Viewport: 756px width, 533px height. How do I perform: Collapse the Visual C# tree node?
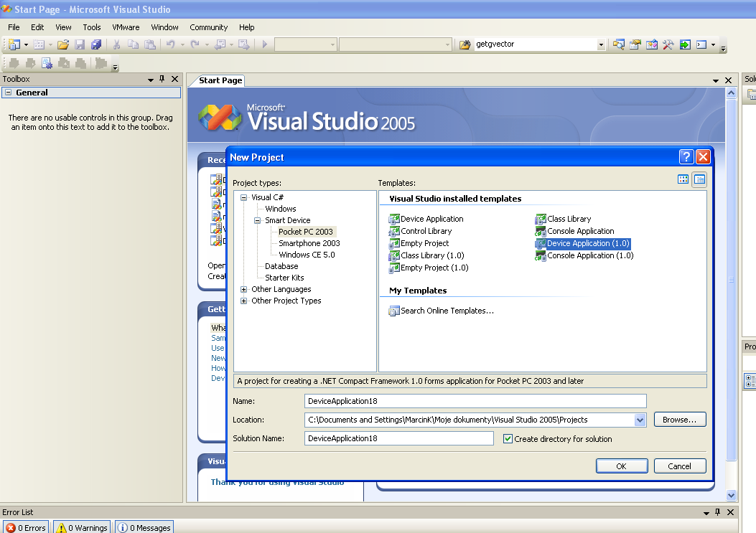(x=244, y=197)
